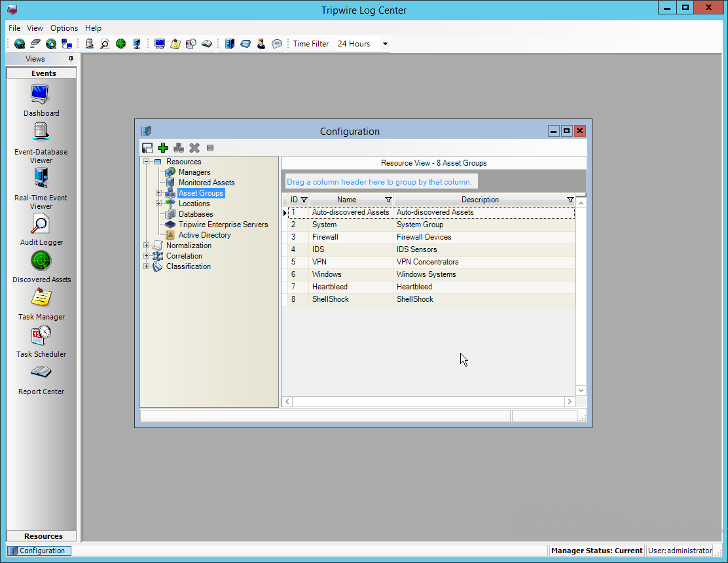The width and height of the screenshot is (728, 563).
Task: Open Task Scheduler from the Views sidebar
Action: [41, 342]
